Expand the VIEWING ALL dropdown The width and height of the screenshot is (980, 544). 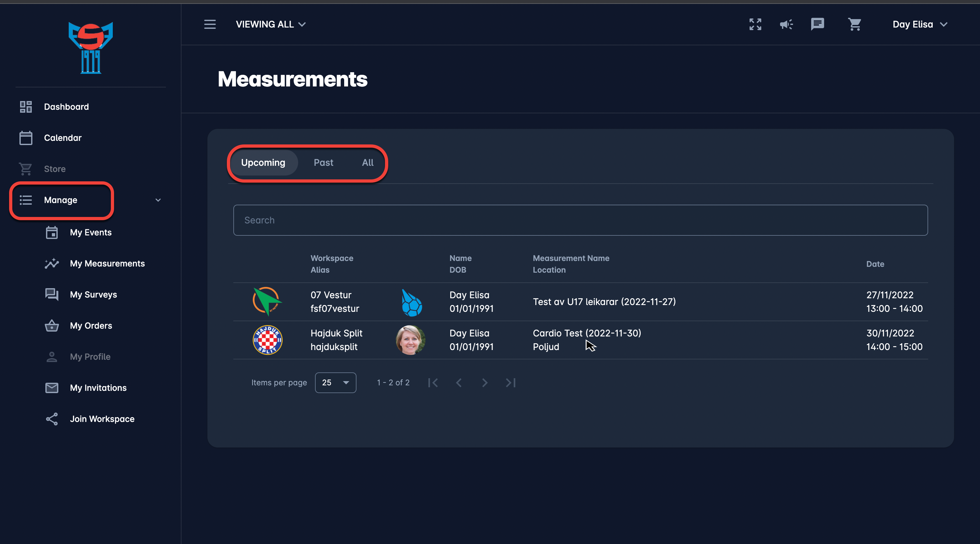[x=271, y=24]
